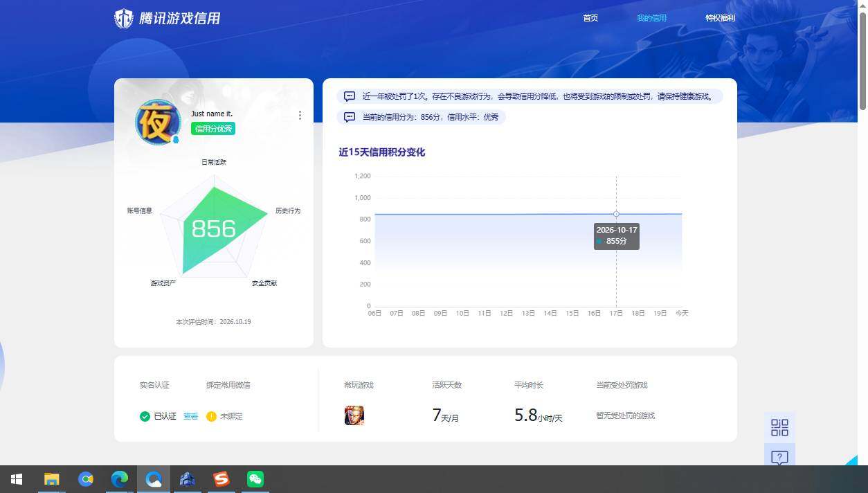Click the Tencent Game Credit shield logo

point(123,19)
